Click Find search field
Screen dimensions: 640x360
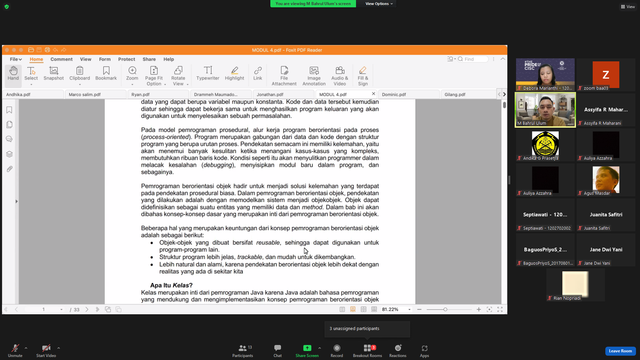472,59
